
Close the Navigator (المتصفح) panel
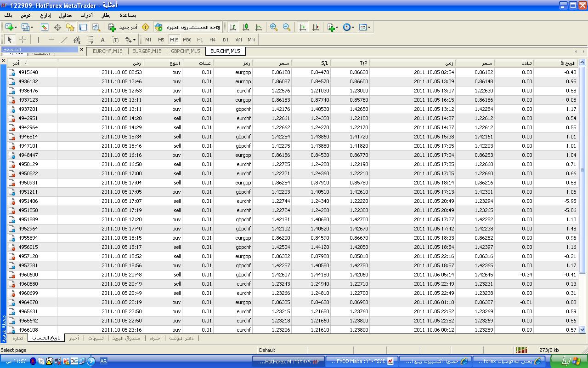[82, 49]
